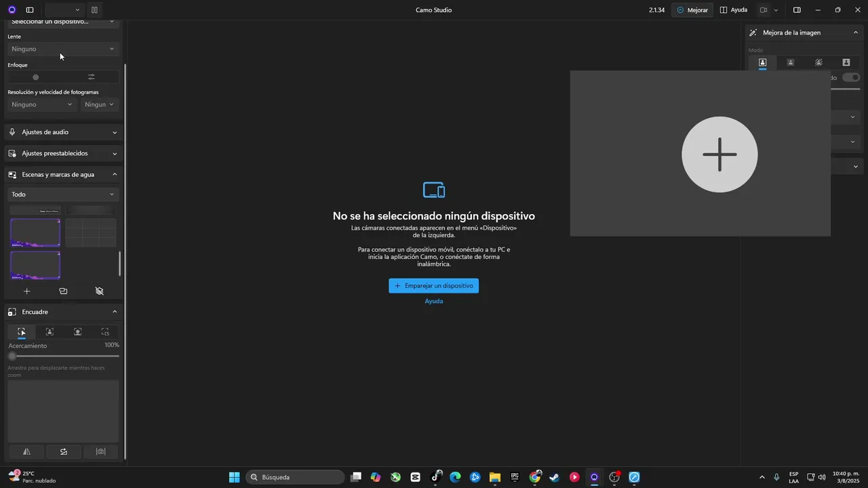The height and width of the screenshot is (488, 868).
Task: Select the first purple overlay scene thumbnail
Action: pyautogui.click(x=35, y=232)
